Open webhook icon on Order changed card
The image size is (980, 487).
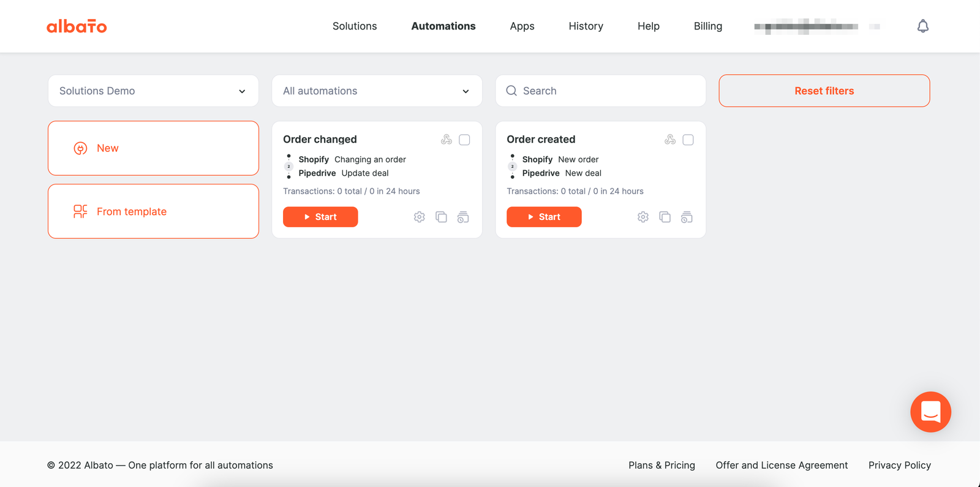(447, 140)
